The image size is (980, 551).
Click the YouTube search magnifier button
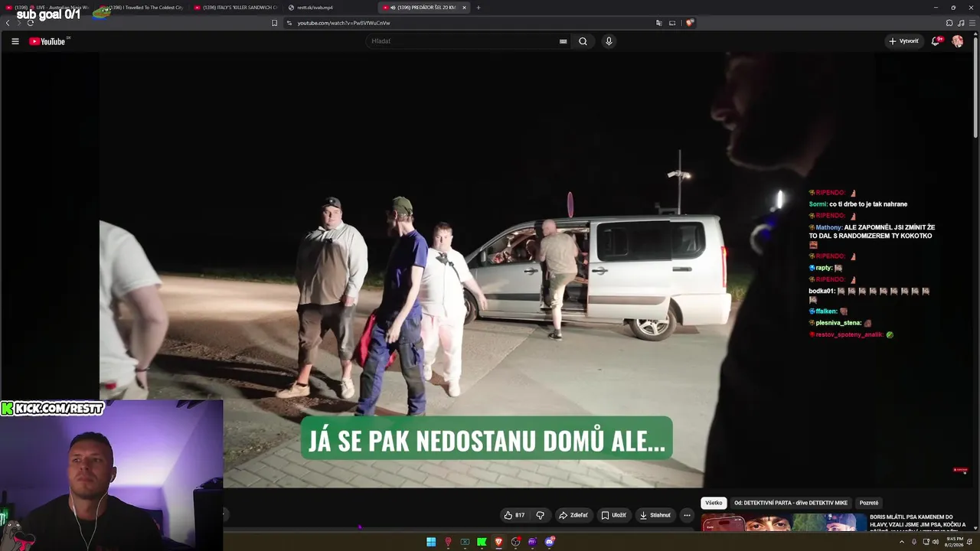click(x=583, y=41)
